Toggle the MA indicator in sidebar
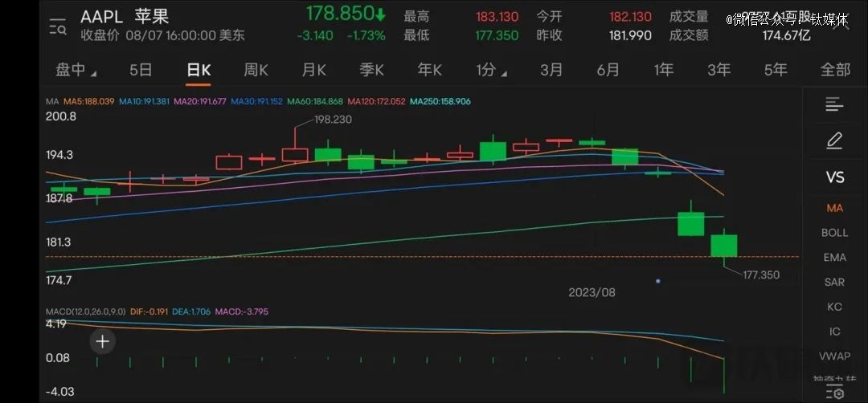The height and width of the screenshot is (403, 868). (x=835, y=209)
